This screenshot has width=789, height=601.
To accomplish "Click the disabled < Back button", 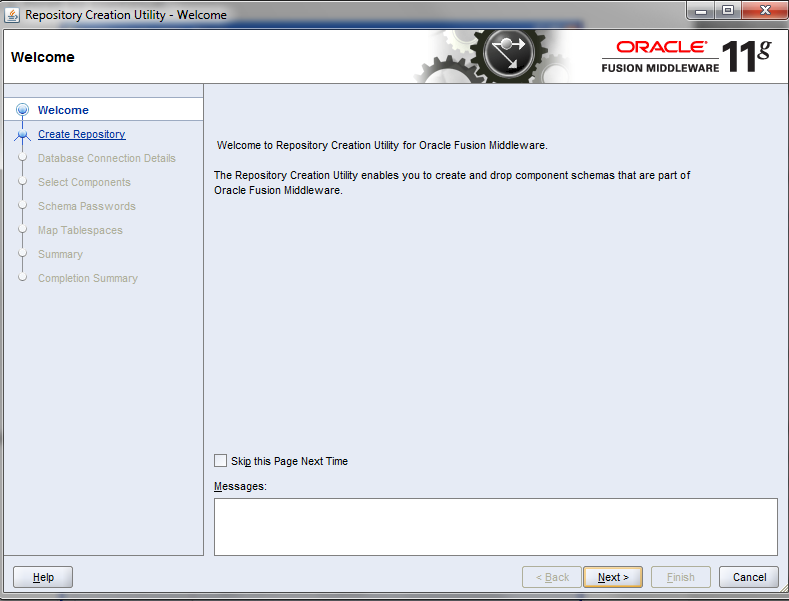I will point(551,577).
